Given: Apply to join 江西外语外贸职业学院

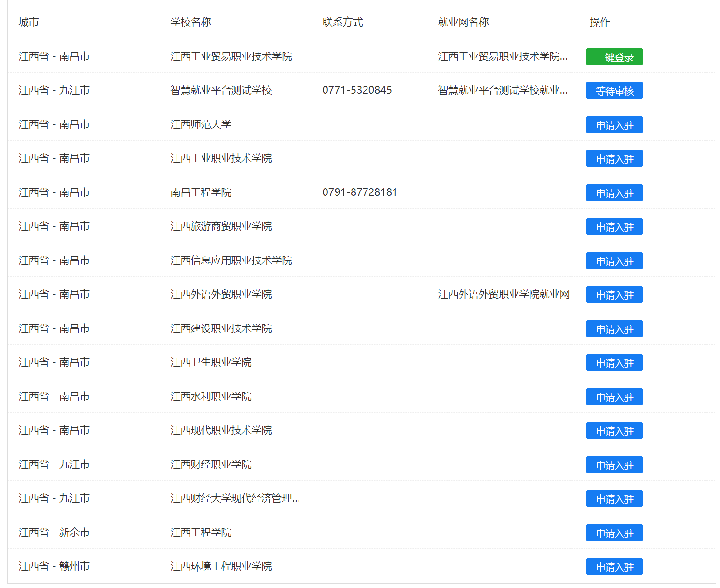Looking at the screenshot, I should pos(614,295).
